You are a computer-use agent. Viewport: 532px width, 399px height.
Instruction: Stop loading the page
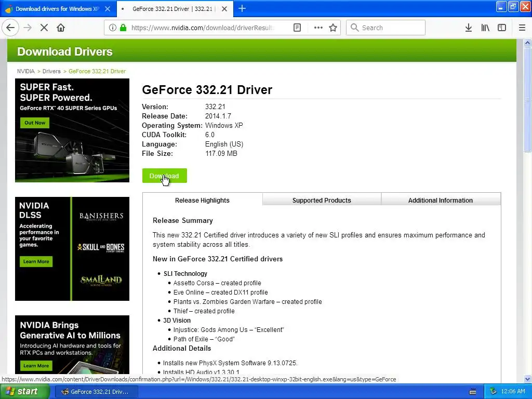tap(44, 28)
